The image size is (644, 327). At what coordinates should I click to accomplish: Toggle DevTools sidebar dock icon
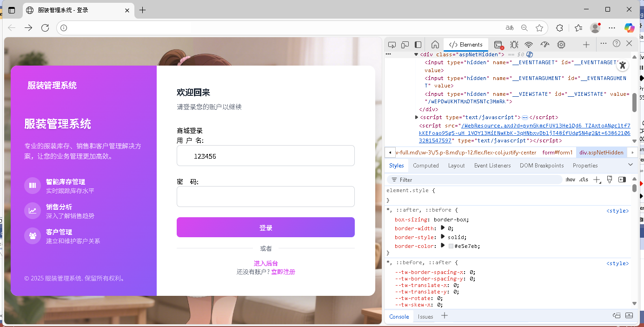pyautogui.click(x=418, y=45)
